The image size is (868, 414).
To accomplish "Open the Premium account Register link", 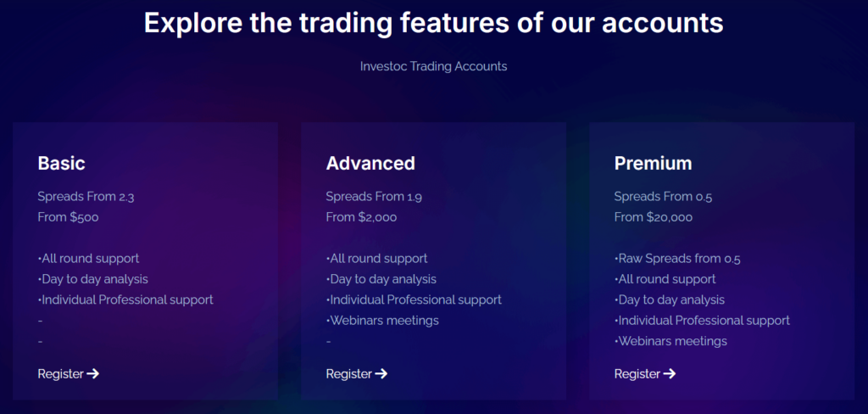I will coord(637,374).
